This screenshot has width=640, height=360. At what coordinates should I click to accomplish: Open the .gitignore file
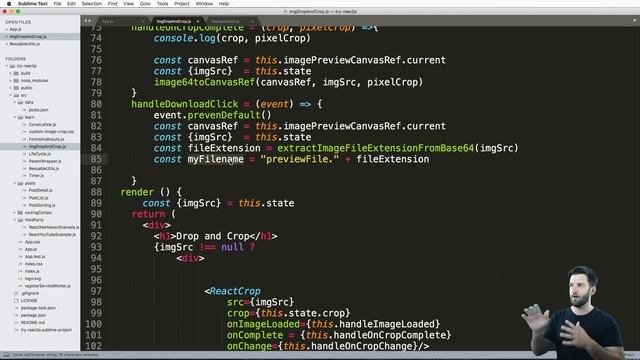pos(30,293)
